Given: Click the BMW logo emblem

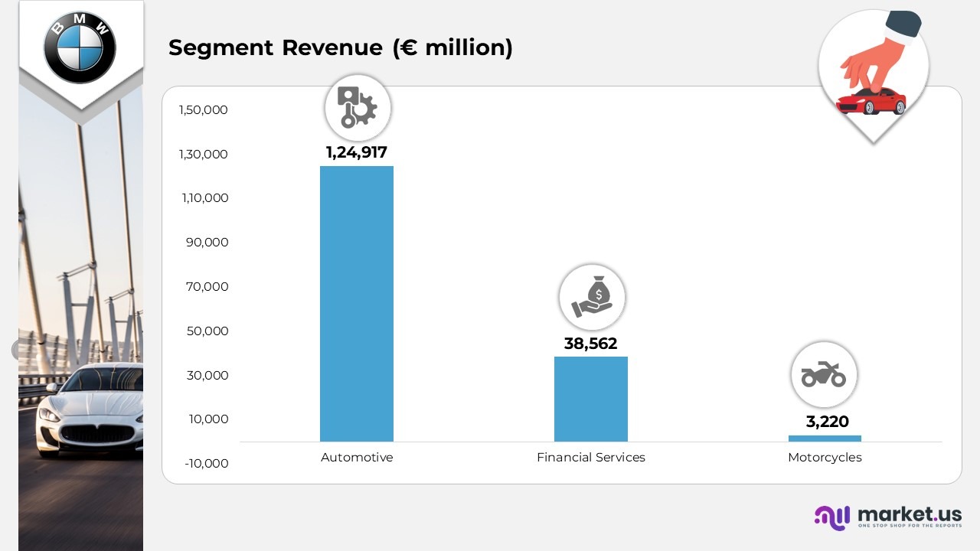Looking at the screenshot, I should [80, 47].
